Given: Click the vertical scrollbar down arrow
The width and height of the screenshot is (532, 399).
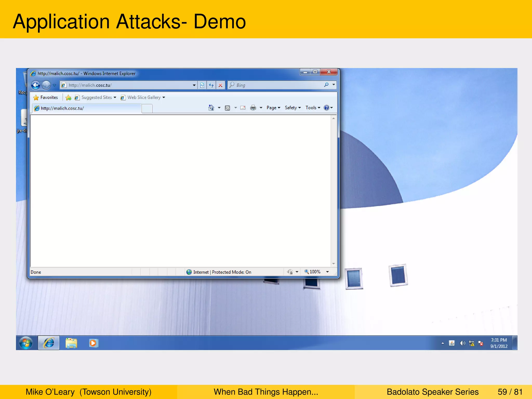Looking at the screenshot, I should (x=334, y=264).
